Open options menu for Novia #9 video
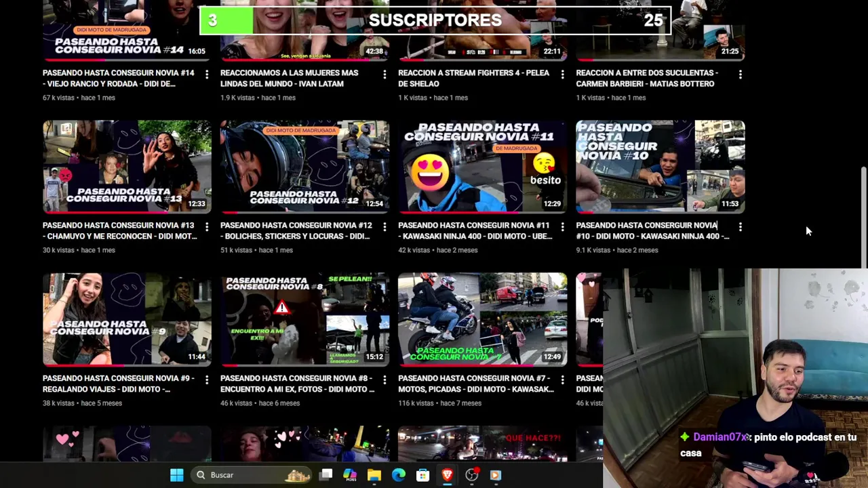Image resolution: width=868 pixels, height=488 pixels. (207, 380)
